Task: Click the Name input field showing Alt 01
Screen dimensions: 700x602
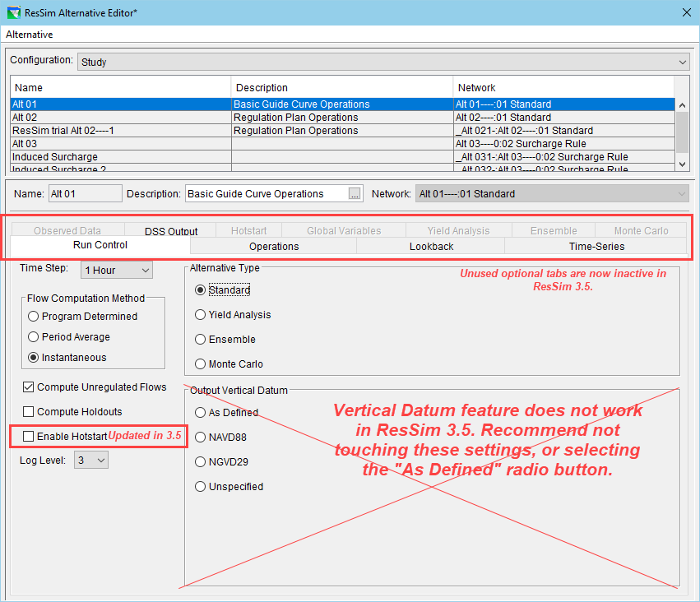Action: point(86,193)
